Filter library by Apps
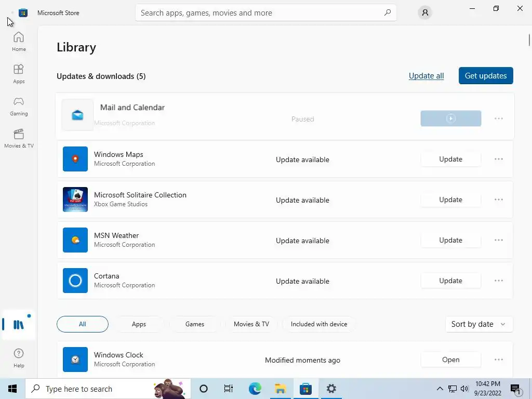 coord(139,324)
